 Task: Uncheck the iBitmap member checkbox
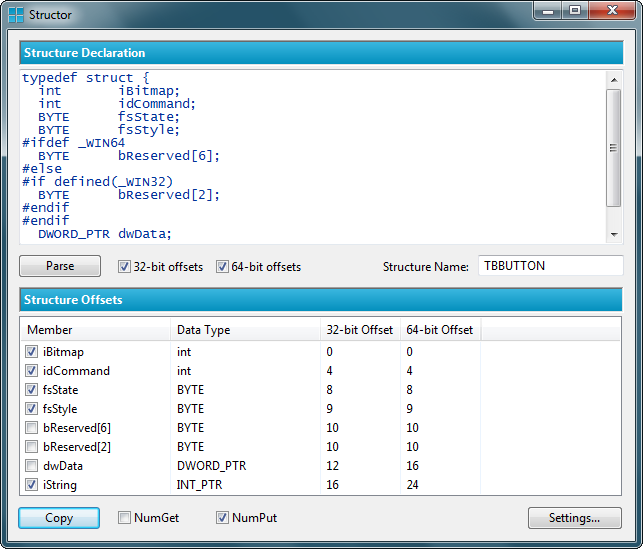pyautogui.click(x=31, y=352)
